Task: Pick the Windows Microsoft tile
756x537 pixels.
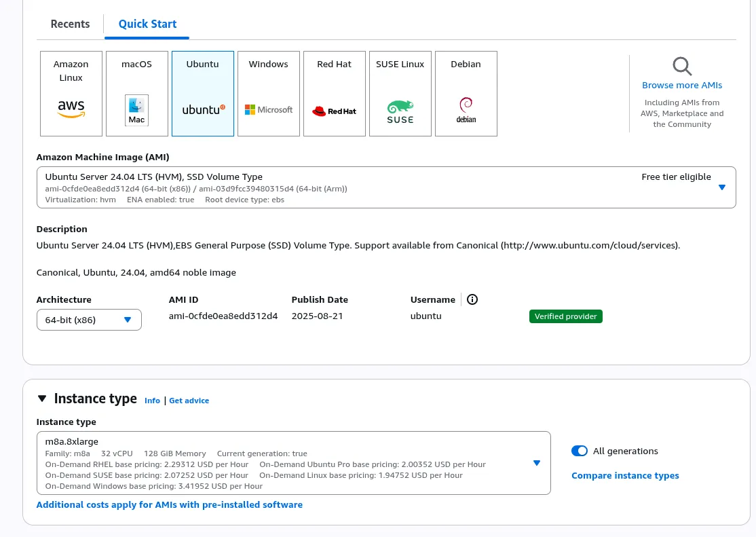Action: (269, 94)
